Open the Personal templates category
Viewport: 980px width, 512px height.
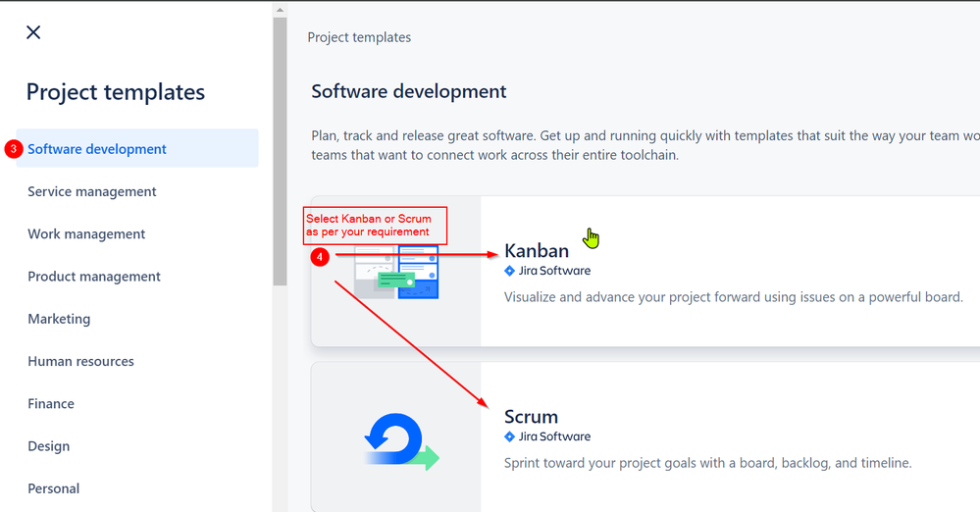pos(53,488)
